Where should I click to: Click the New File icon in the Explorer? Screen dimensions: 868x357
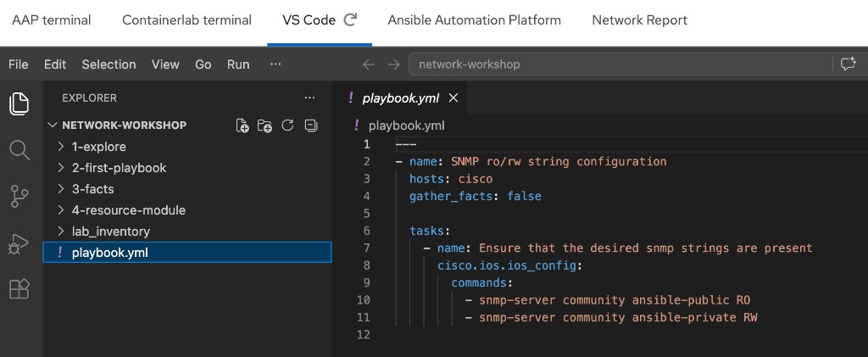(242, 126)
